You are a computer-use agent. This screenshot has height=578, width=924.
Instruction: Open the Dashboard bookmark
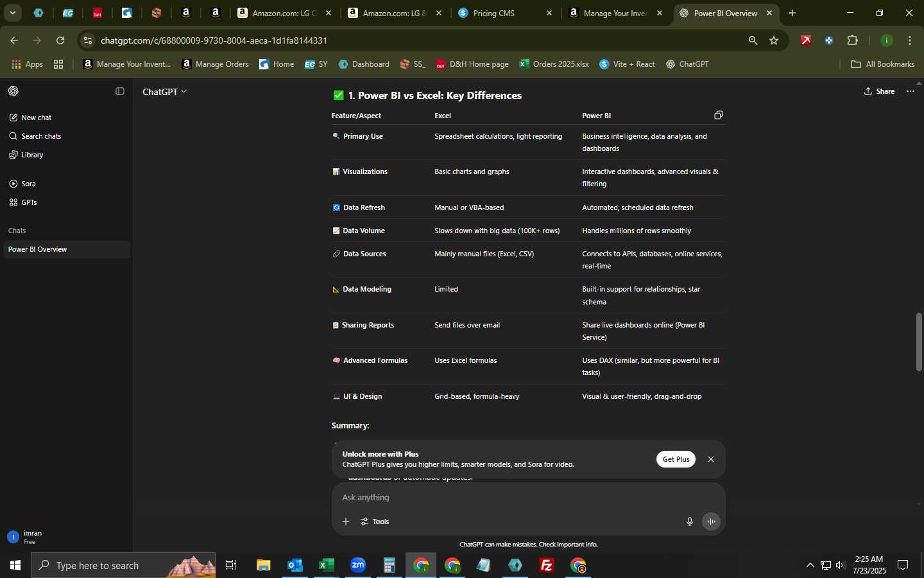(x=364, y=64)
